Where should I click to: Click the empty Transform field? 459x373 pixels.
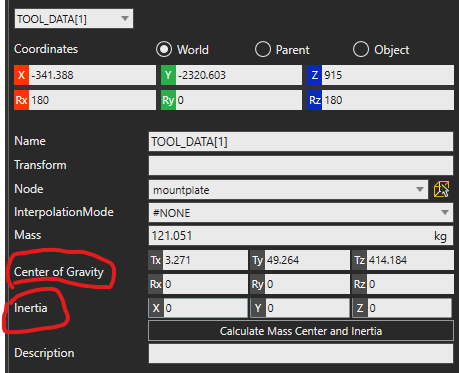click(301, 165)
